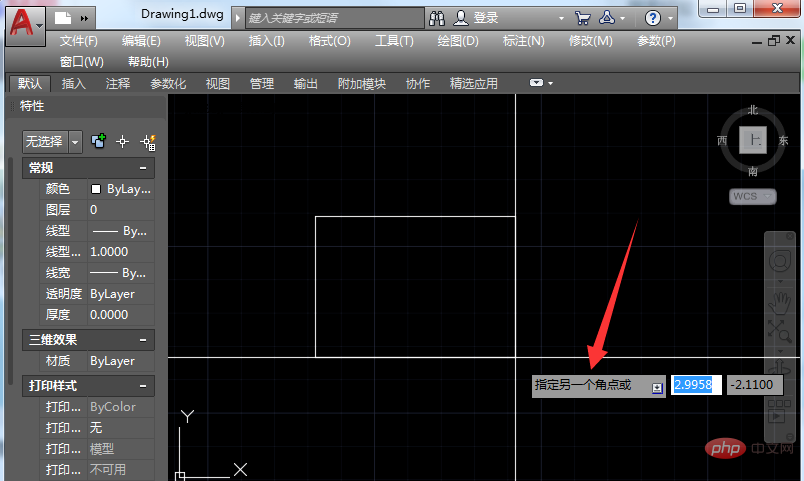Click the 透明度 ByLayer value
This screenshot has height=481, width=804.
(121, 294)
